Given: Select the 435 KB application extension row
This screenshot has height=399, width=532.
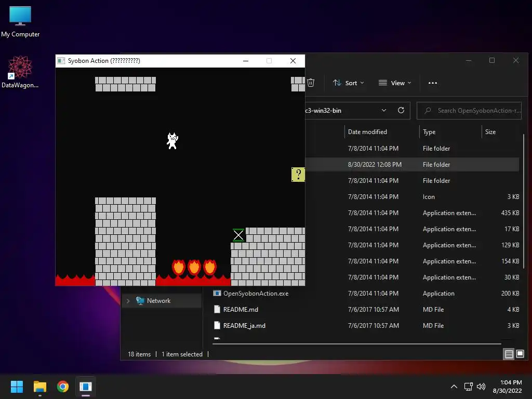Looking at the screenshot, I should pos(412,213).
